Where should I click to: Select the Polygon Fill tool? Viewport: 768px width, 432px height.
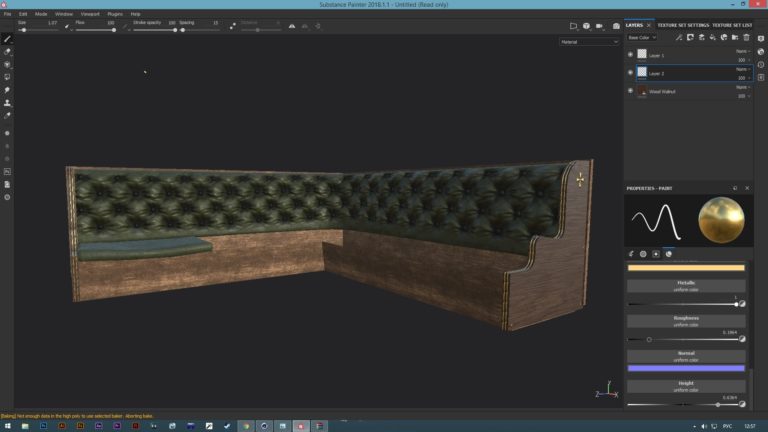(x=7, y=77)
